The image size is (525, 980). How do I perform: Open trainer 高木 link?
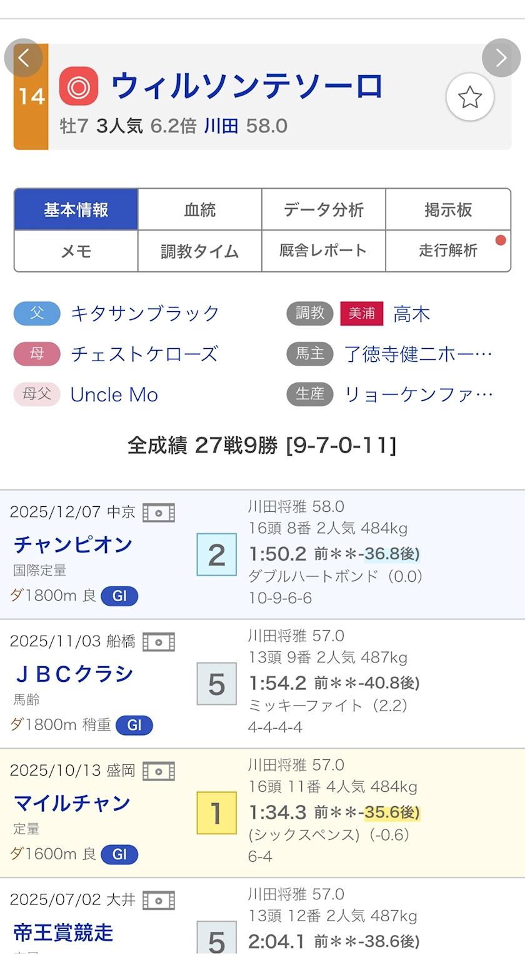pyautogui.click(x=412, y=314)
